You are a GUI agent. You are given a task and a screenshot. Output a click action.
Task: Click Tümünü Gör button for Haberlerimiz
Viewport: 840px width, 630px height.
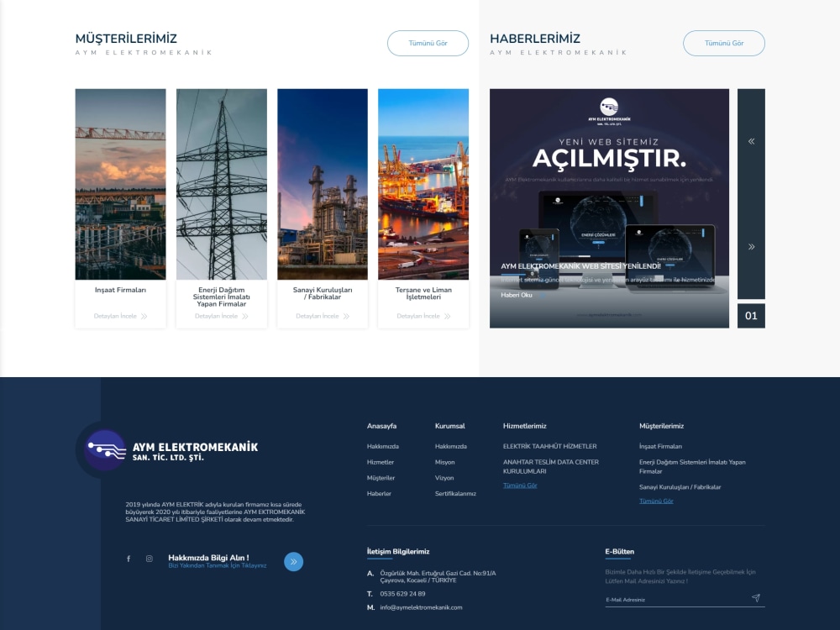click(x=724, y=44)
